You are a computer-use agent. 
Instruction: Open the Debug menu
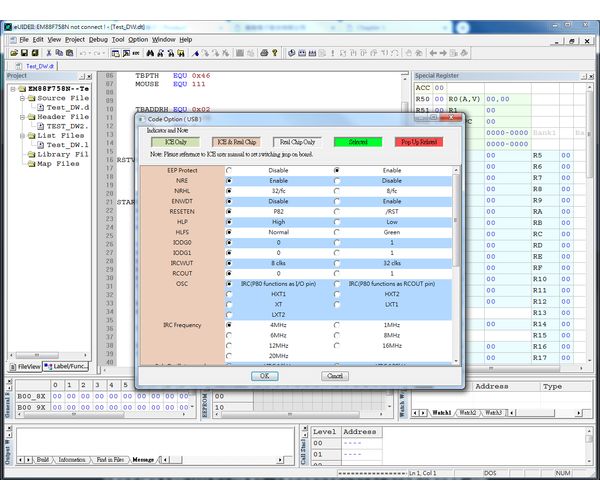point(97,39)
